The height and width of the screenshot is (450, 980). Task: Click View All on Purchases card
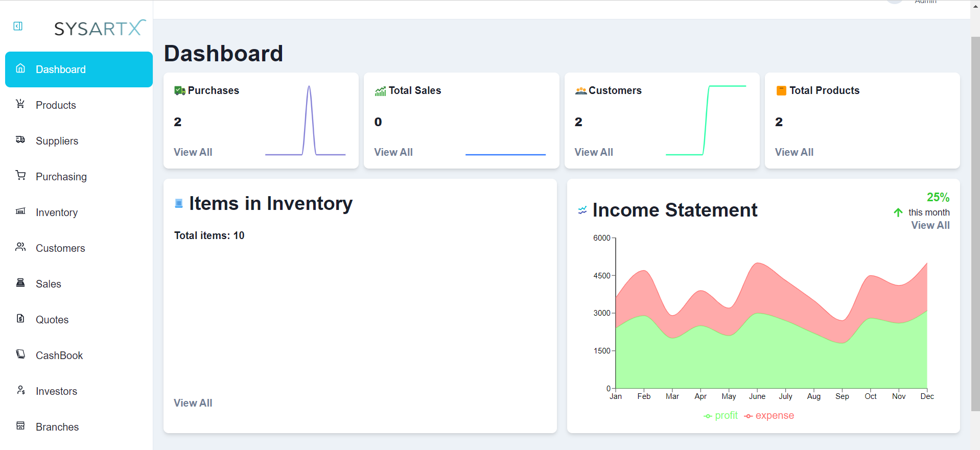[193, 152]
